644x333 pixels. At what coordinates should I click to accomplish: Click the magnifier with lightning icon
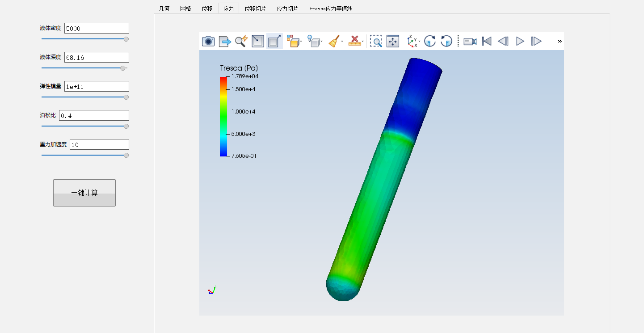[241, 41]
